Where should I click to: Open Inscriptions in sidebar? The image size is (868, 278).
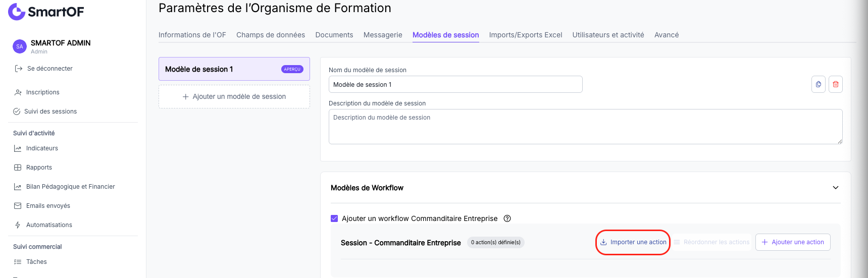click(43, 92)
